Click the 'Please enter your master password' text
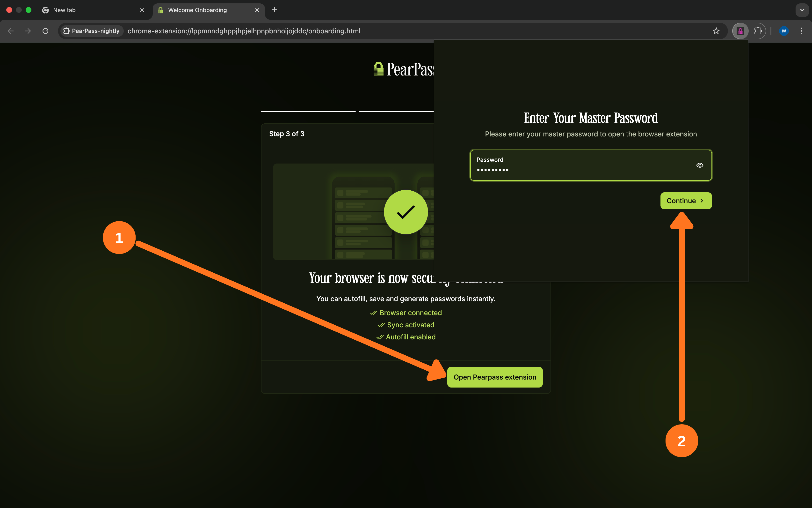 pos(591,134)
